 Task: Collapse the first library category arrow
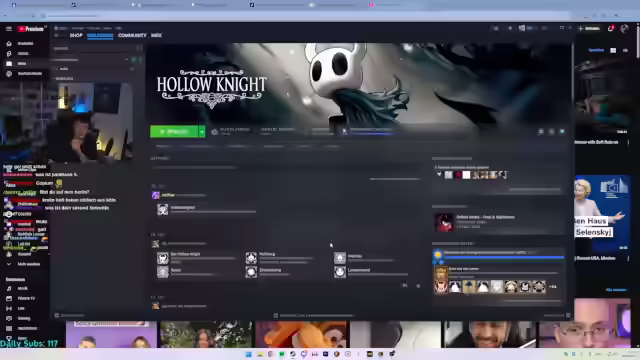[57, 69]
